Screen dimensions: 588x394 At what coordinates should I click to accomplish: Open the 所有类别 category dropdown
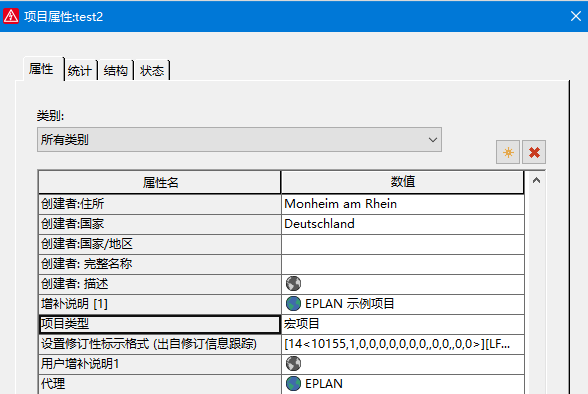[239, 140]
